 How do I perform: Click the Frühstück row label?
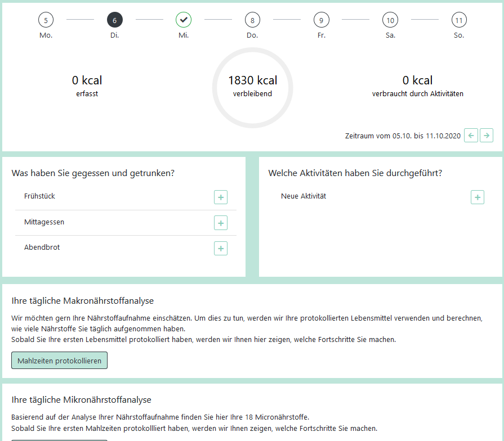coord(39,196)
